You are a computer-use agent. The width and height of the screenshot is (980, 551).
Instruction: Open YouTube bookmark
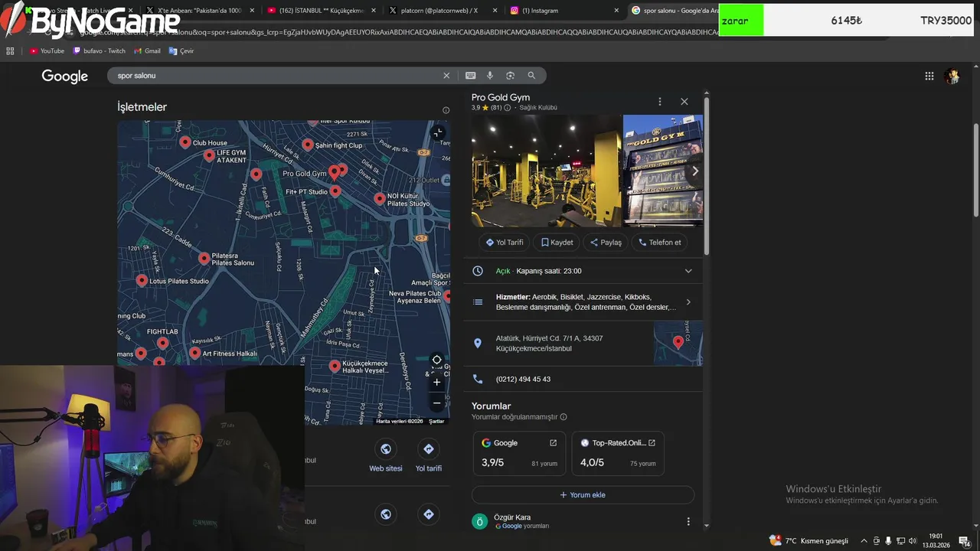coord(47,51)
